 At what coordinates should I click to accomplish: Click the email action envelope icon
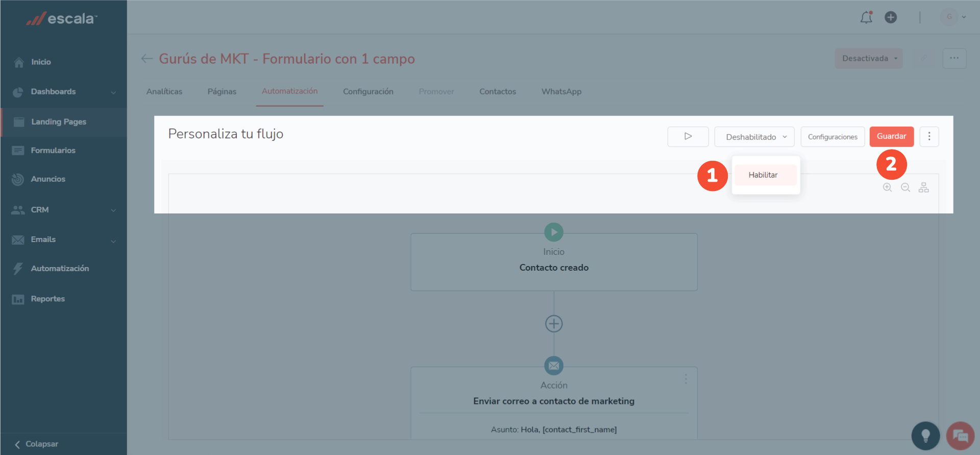pyautogui.click(x=554, y=366)
